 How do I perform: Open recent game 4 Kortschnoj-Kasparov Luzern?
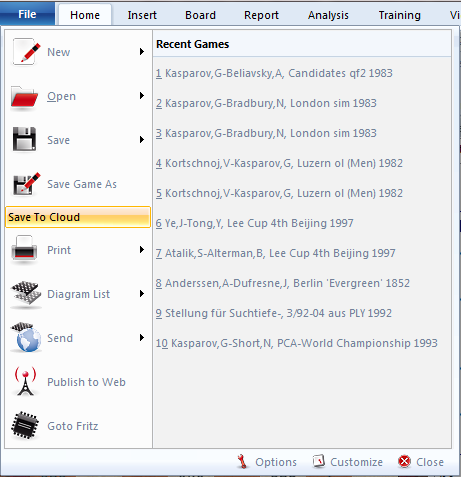pyautogui.click(x=279, y=163)
